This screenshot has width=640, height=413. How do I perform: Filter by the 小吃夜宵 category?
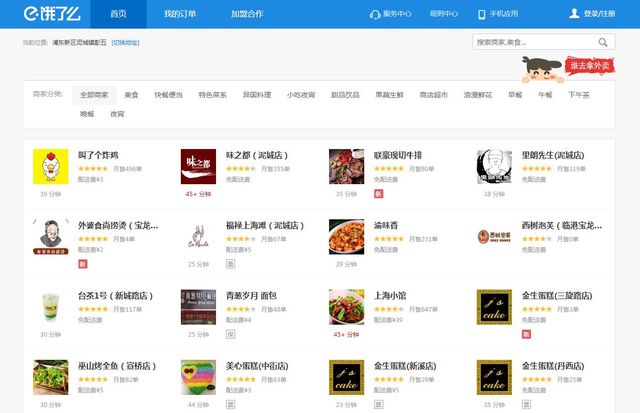click(x=301, y=95)
